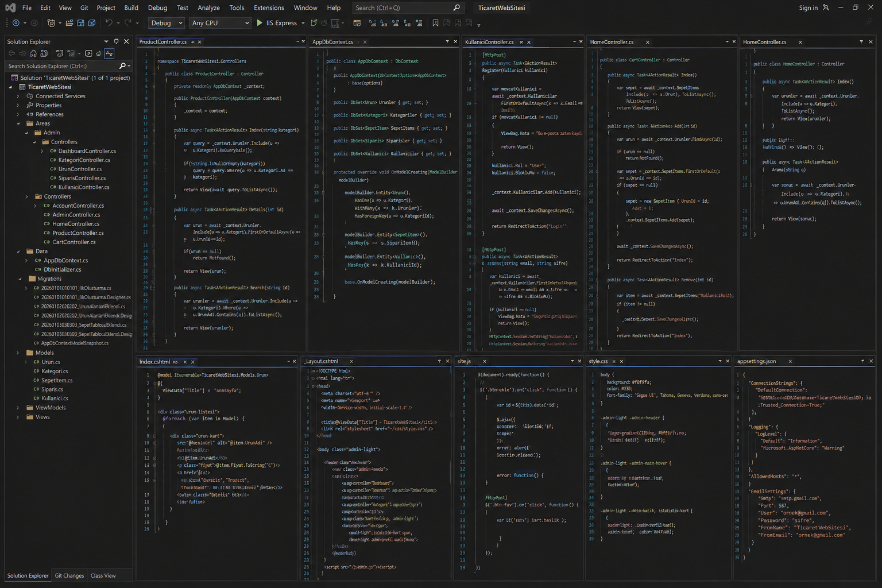Close the appsettings.json tab

pyautogui.click(x=790, y=362)
